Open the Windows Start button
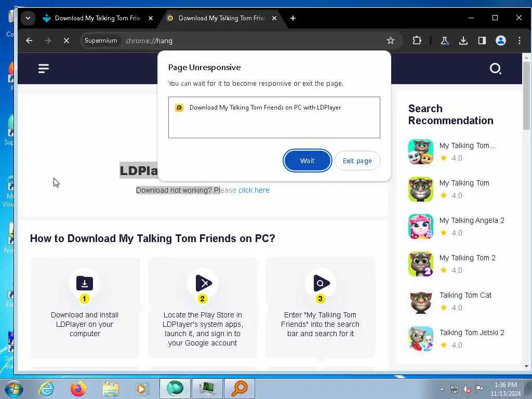 point(14,389)
